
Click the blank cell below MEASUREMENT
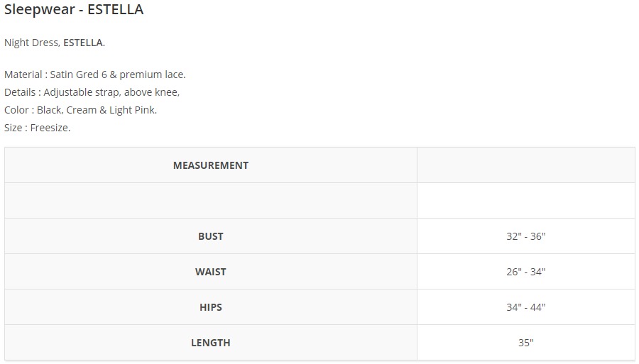coord(211,201)
